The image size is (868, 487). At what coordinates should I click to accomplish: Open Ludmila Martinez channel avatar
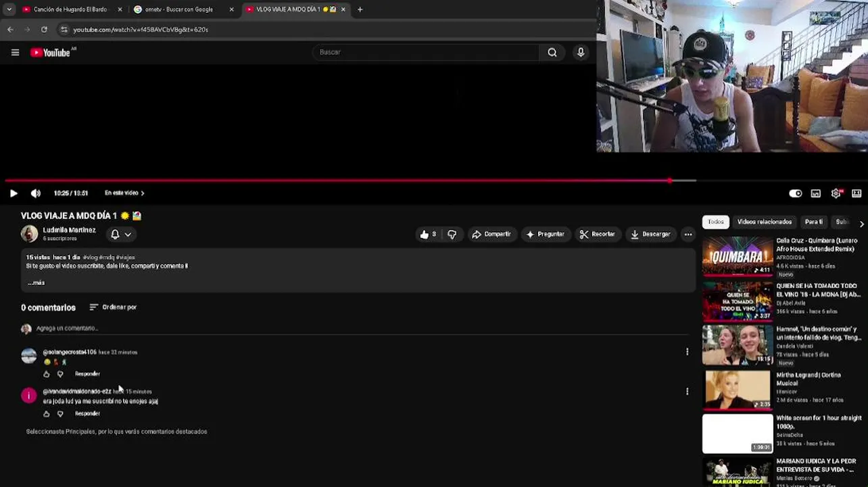click(x=29, y=234)
